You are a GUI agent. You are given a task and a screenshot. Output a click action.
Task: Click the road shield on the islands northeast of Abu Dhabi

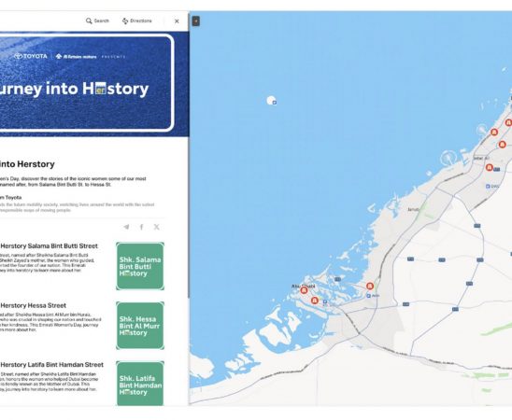click(x=337, y=279)
